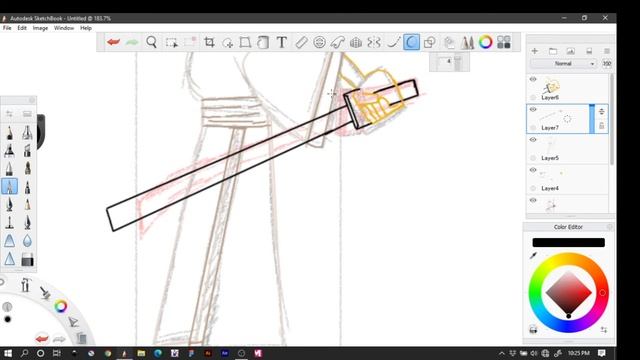Image resolution: width=640 pixels, height=360 pixels.
Task: Hide Layer4 with its eye icon
Action: pos(533,170)
